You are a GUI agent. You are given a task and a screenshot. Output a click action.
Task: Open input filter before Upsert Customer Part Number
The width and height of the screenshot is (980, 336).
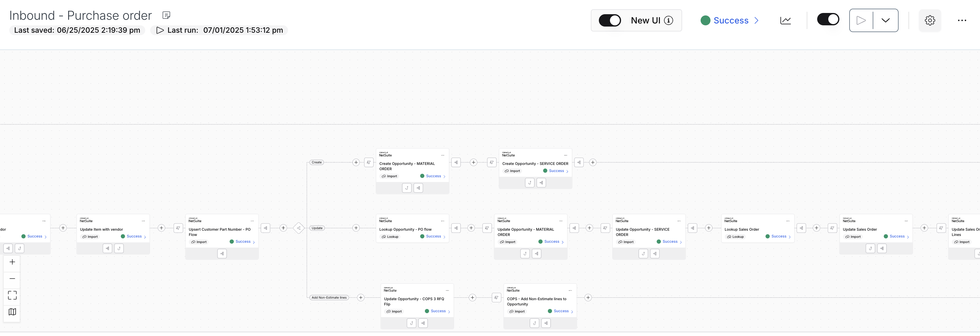click(x=178, y=228)
